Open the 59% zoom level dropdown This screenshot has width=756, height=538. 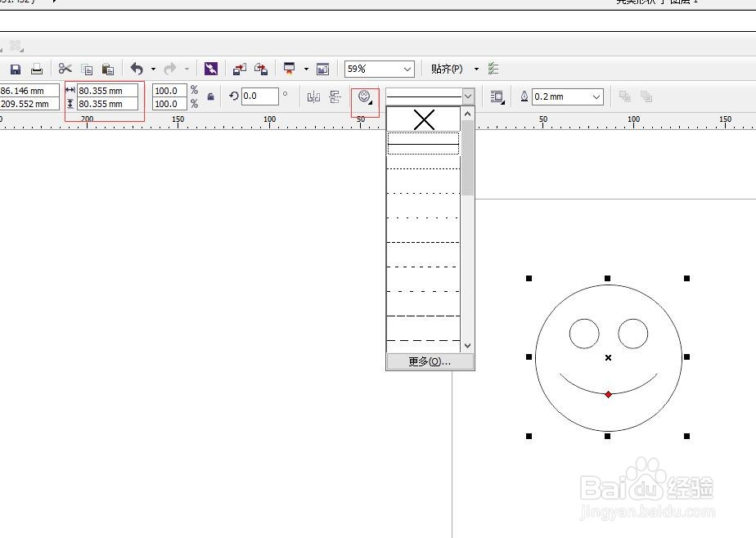coord(407,69)
